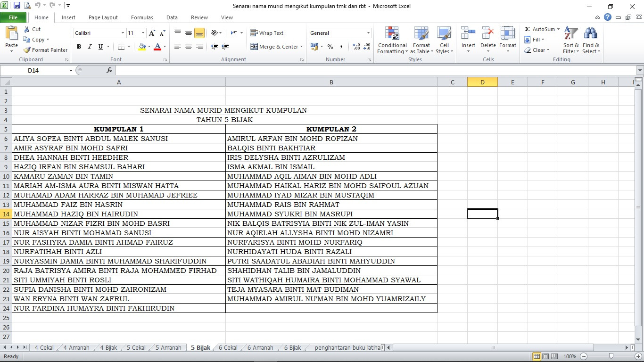Screen dimensions: 644x362
Task: Decrease indent of cell content
Action: [x=215, y=47]
